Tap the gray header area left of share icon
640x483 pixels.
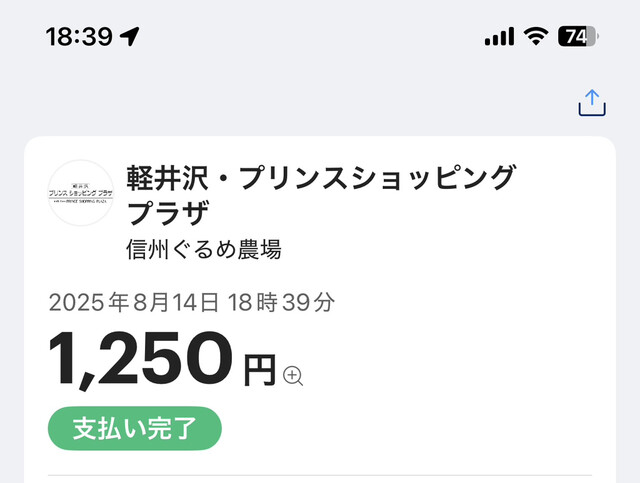(300, 102)
